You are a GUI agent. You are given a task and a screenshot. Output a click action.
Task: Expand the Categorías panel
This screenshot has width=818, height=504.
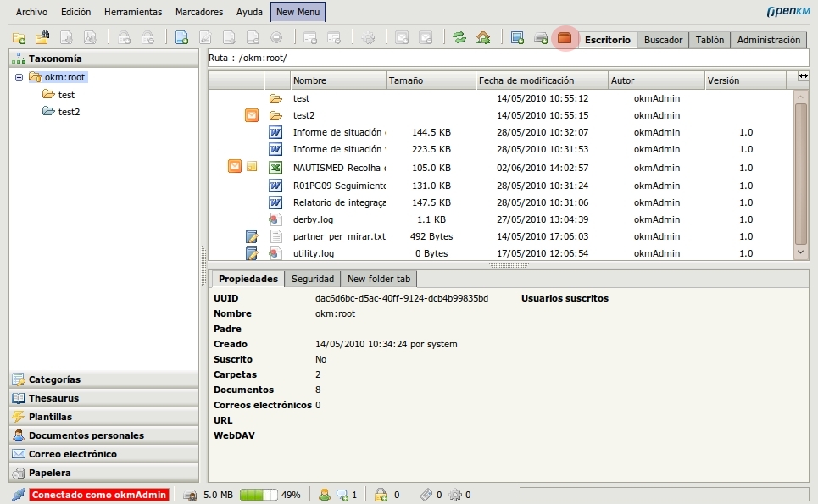pos(103,379)
